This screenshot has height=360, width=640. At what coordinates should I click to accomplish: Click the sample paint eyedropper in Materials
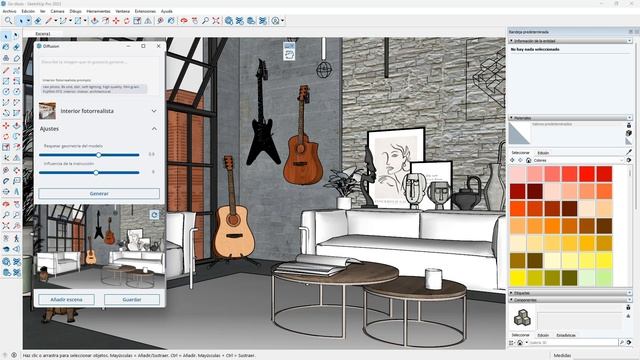[629, 152]
